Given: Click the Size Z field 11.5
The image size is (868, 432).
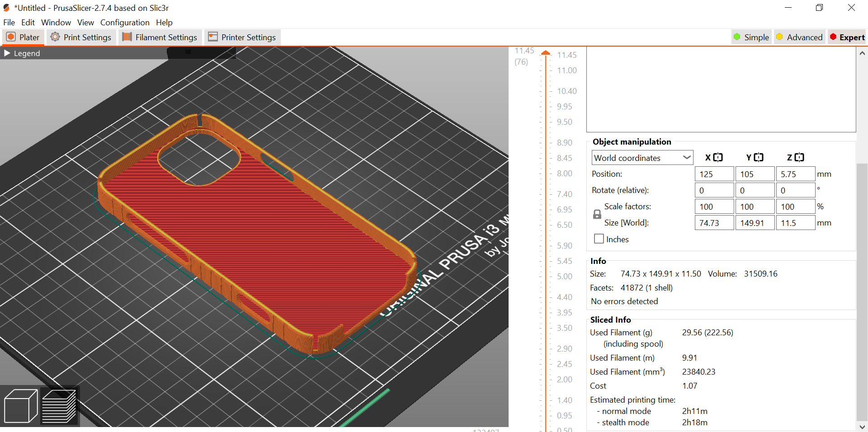Looking at the screenshot, I should [x=796, y=223].
